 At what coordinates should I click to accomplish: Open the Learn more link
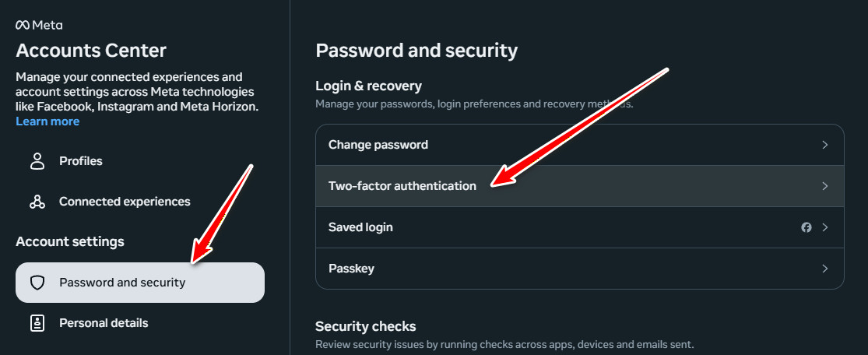(47, 121)
